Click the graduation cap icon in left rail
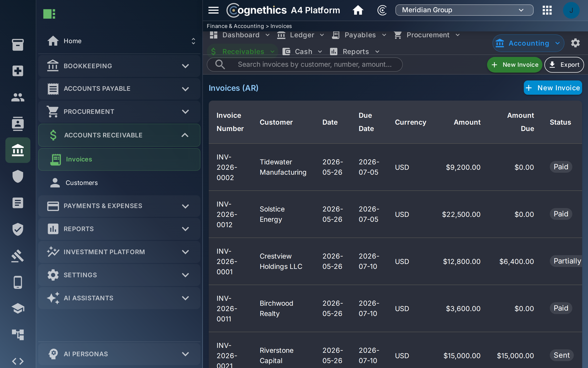Viewport: 588px width, 368px height. pyautogui.click(x=18, y=308)
